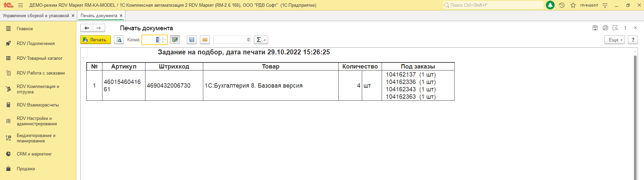
Task: Open favorites star icon
Action: [573, 5]
